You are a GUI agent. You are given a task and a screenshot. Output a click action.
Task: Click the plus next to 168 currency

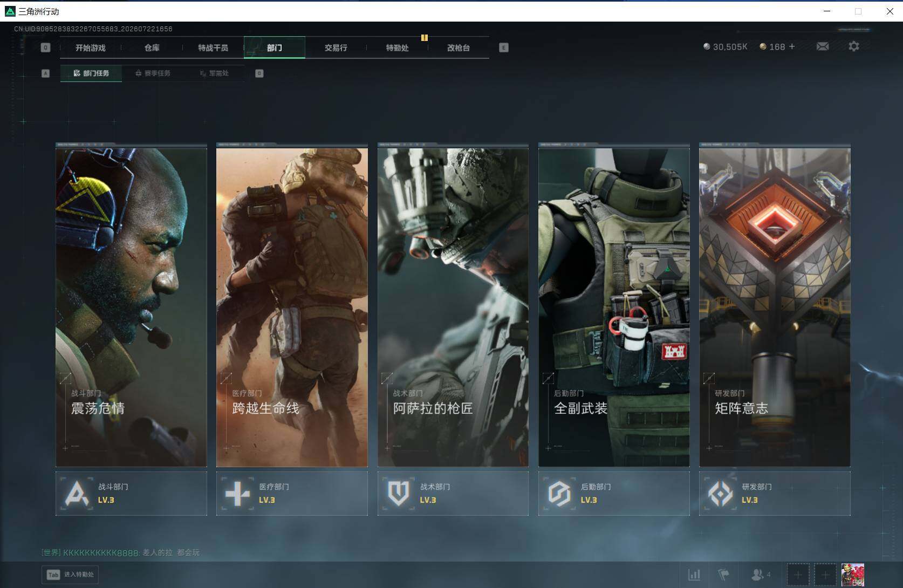click(x=792, y=46)
